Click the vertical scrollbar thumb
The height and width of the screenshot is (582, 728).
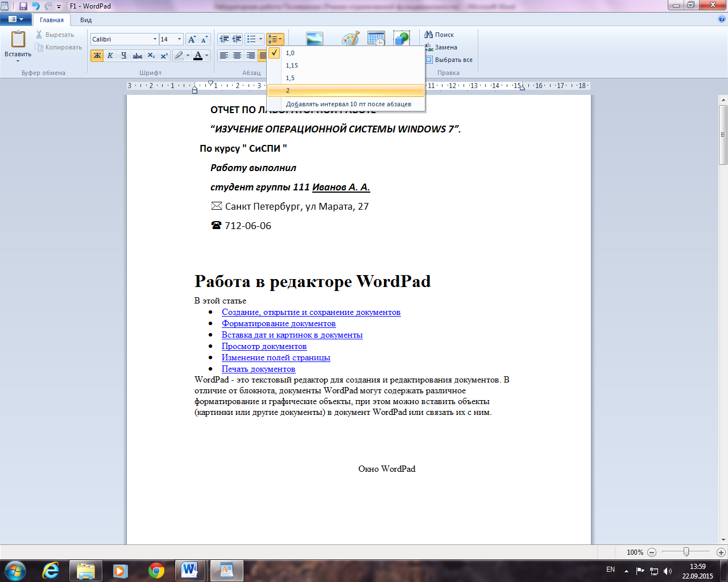723,135
